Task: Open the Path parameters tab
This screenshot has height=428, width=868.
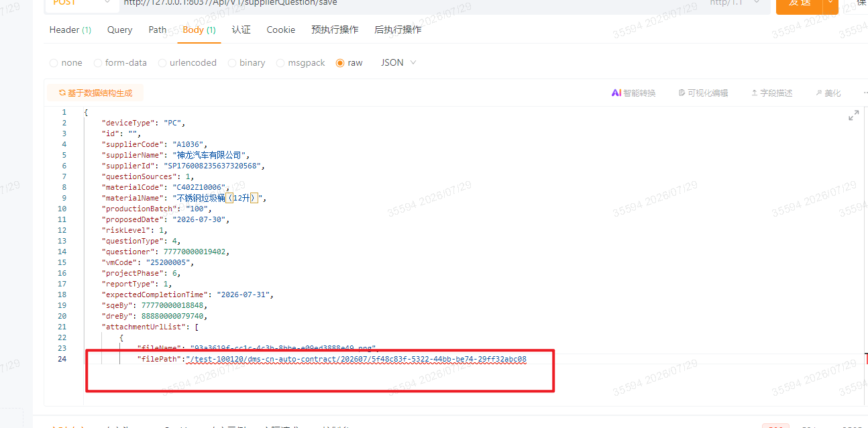Action: coord(158,30)
